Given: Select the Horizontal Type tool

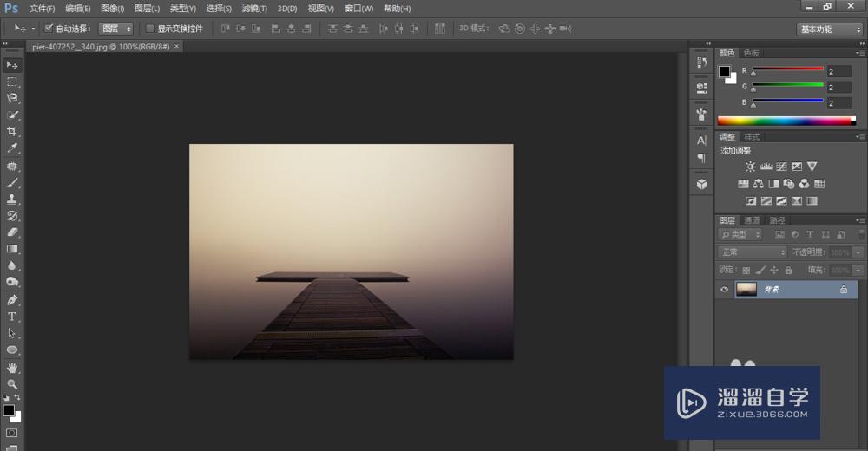Looking at the screenshot, I should [x=12, y=317].
